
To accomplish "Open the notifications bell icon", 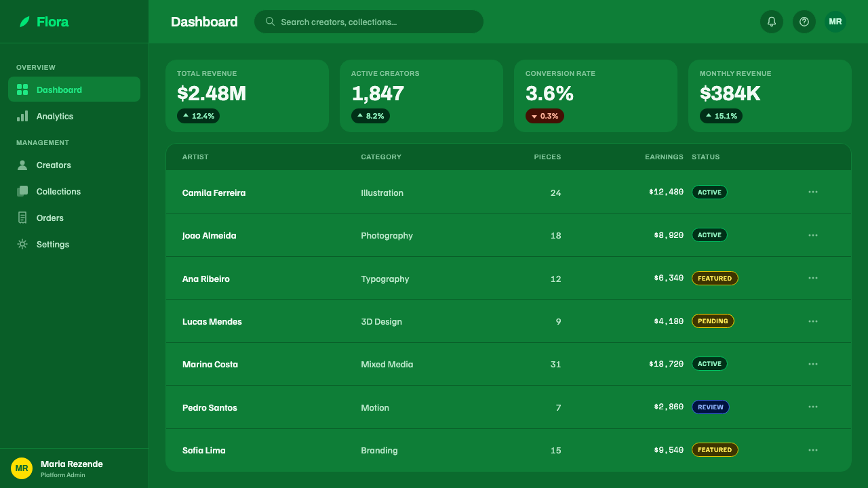I will coord(772,22).
